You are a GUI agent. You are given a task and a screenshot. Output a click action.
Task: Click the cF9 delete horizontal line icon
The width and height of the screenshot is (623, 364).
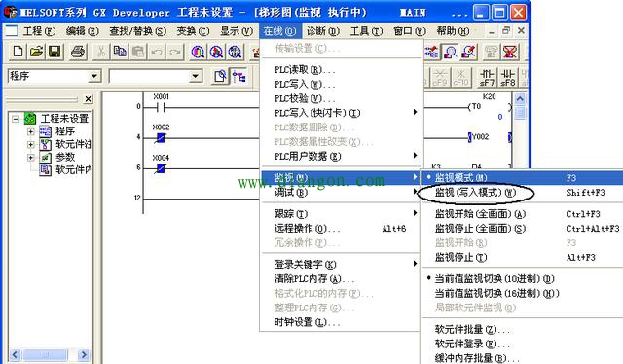[440, 77]
